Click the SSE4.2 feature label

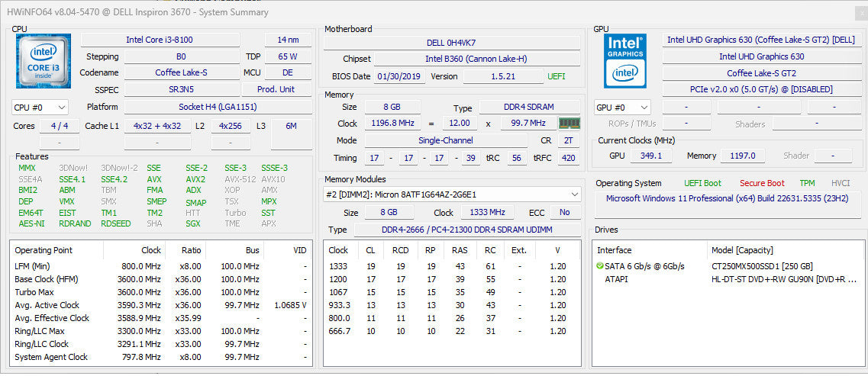point(114,179)
